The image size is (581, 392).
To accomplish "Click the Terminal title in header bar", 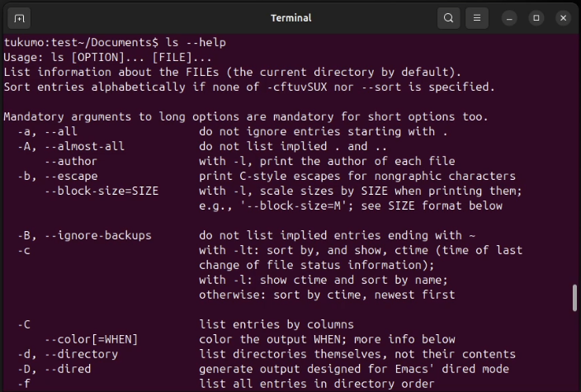I will pyautogui.click(x=290, y=17).
